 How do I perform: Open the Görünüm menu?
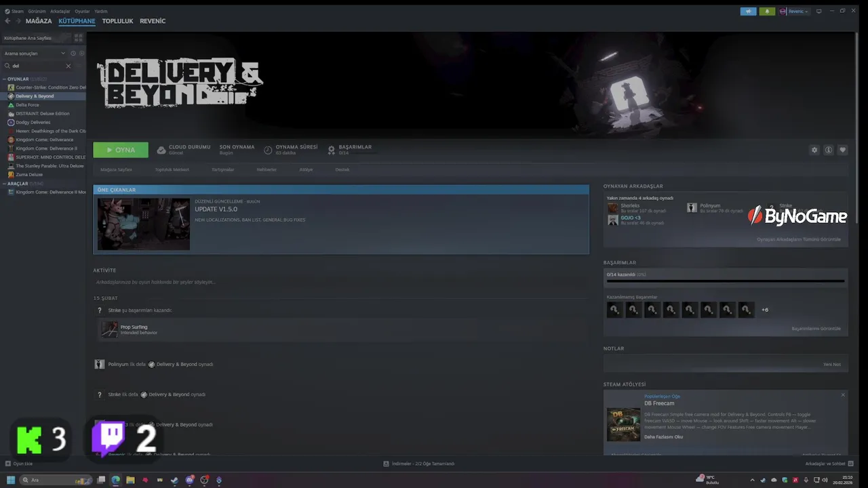pos(37,12)
